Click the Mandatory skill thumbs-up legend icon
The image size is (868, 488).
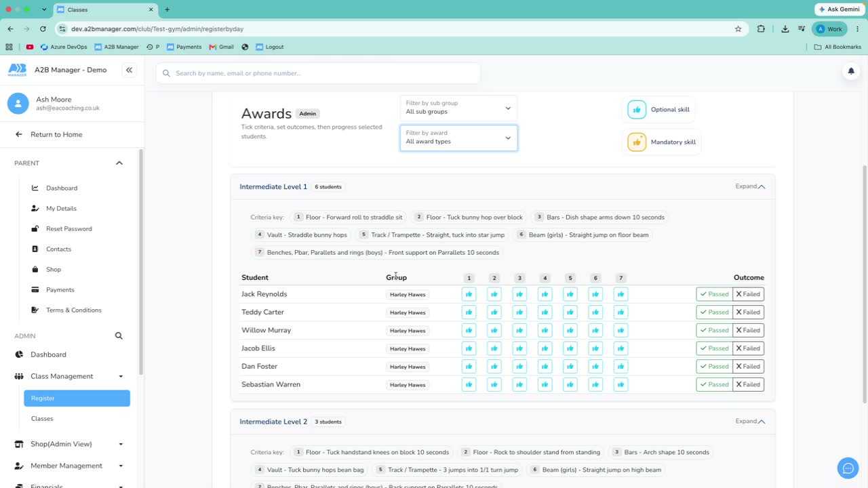click(x=637, y=142)
